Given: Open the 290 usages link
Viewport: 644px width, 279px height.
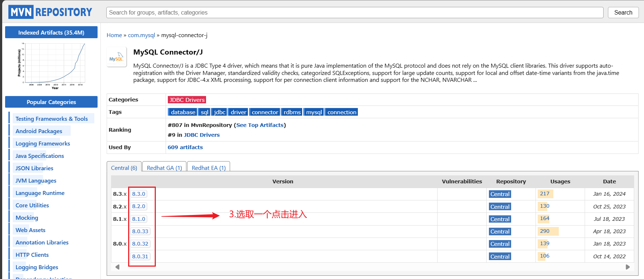Looking at the screenshot, I should click(545, 231).
